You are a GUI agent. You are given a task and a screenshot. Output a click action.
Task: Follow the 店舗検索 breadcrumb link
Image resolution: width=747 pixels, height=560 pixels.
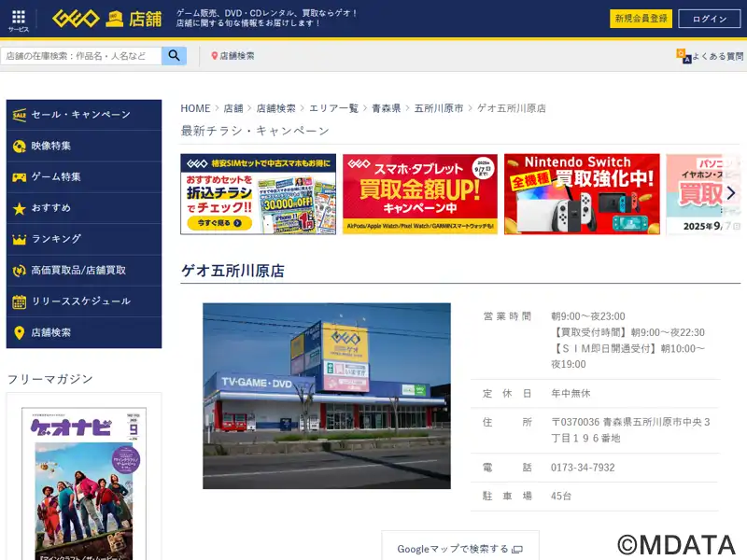(x=275, y=108)
